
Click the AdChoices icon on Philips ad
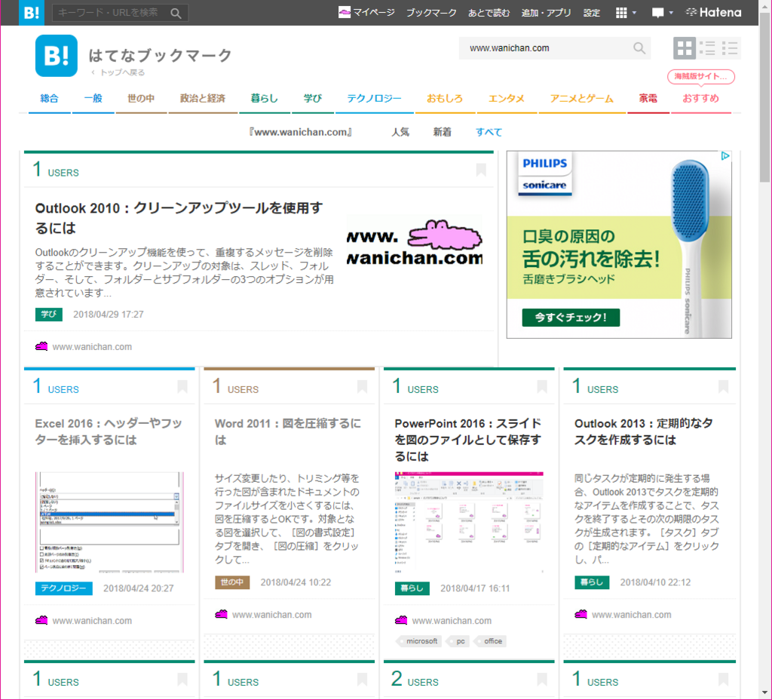725,156
